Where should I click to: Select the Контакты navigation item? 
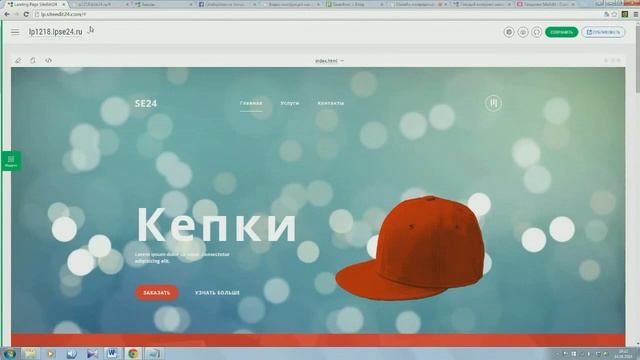(x=331, y=103)
